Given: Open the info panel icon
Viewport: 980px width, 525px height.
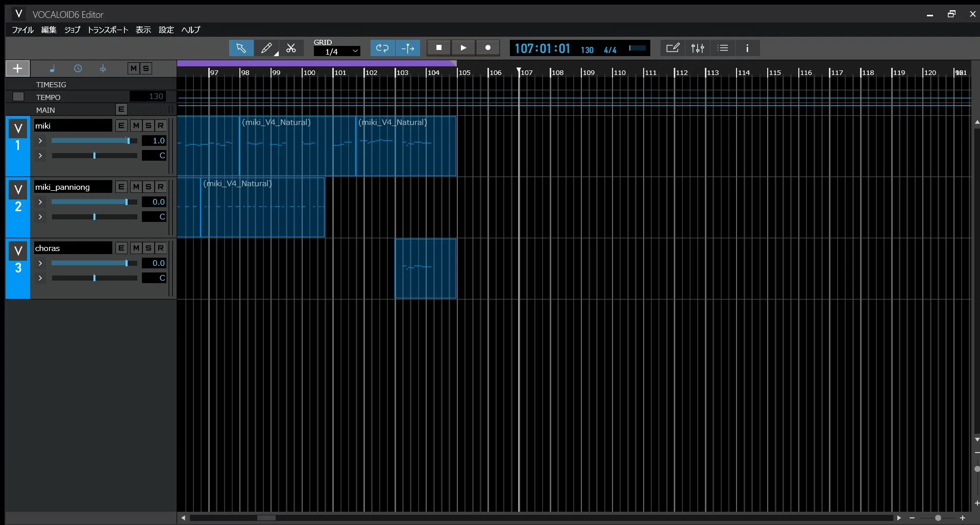Looking at the screenshot, I should pos(747,48).
